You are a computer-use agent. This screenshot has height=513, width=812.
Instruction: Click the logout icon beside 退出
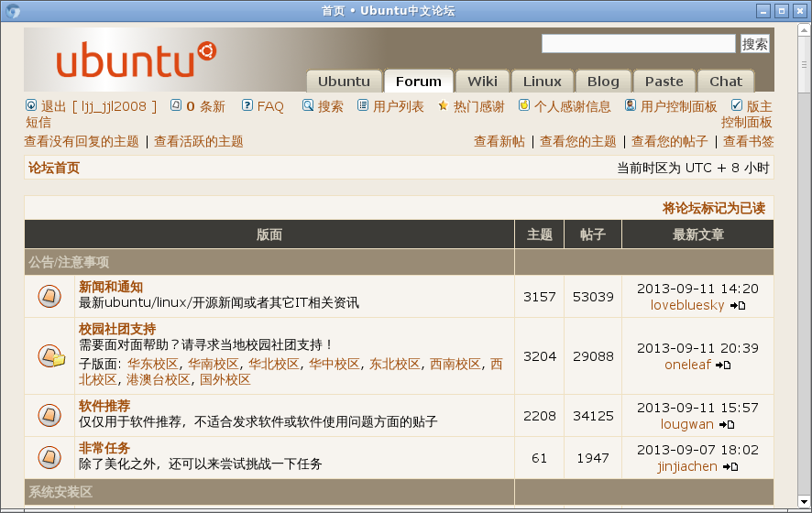[x=31, y=105]
